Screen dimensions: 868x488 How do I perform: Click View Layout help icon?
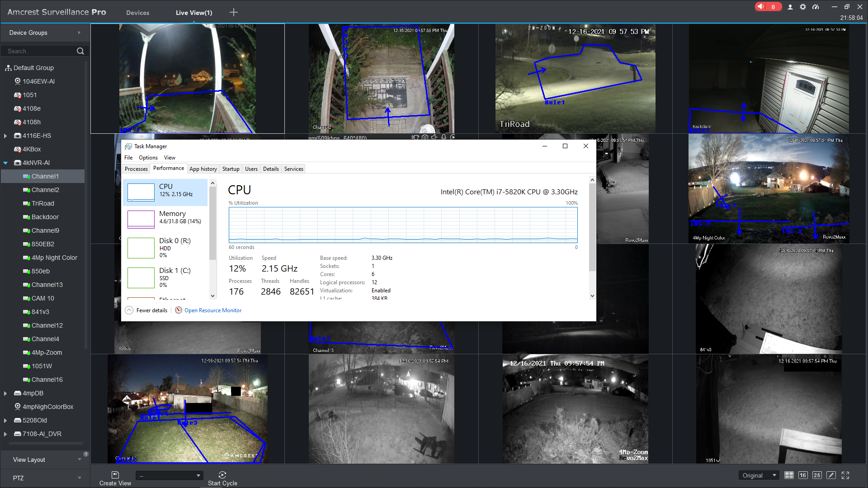click(x=86, y=454)
